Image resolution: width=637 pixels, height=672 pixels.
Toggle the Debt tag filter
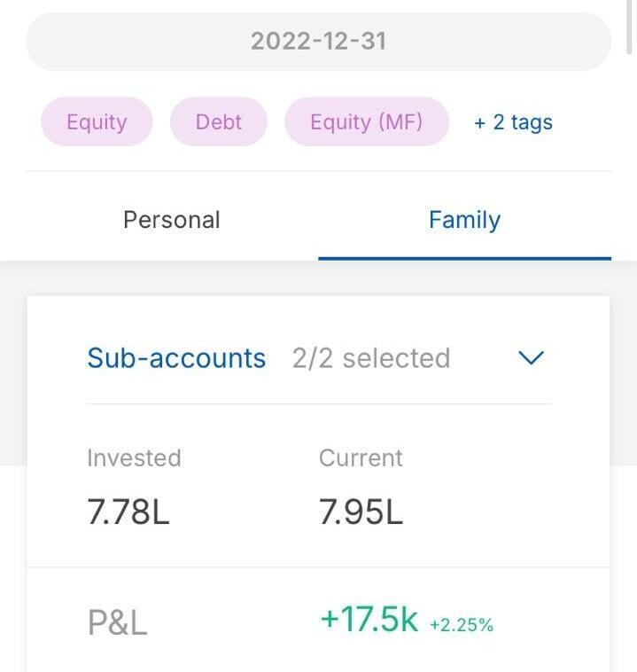coord(218,121)
